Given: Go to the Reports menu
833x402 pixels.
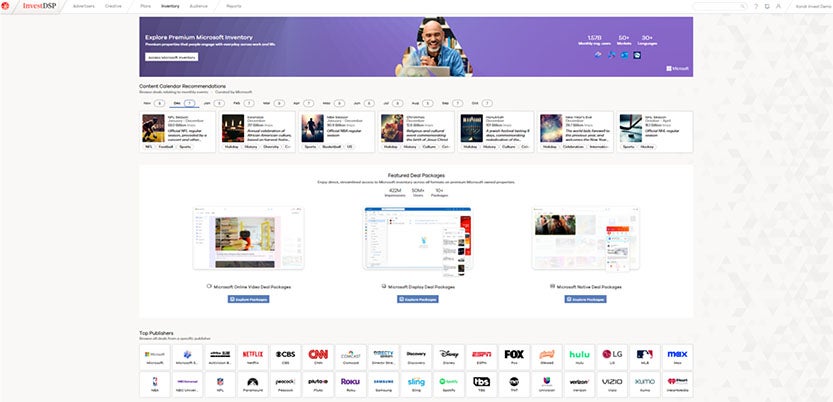Looking at the screenshot, I should pyautogui.click(x=234, y=6).
